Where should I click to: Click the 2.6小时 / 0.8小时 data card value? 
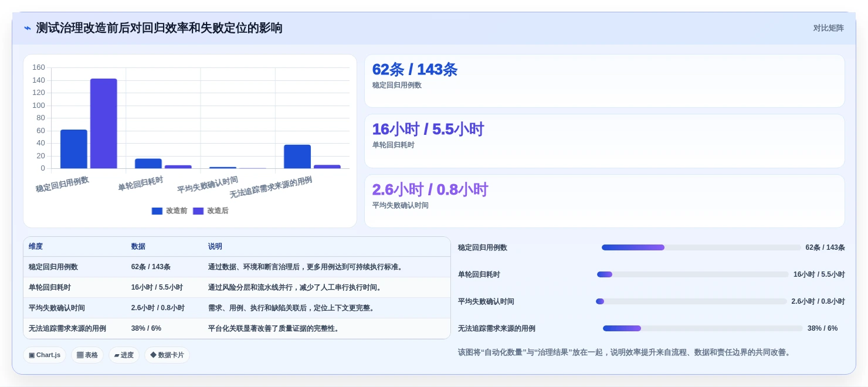click(430, 189)
